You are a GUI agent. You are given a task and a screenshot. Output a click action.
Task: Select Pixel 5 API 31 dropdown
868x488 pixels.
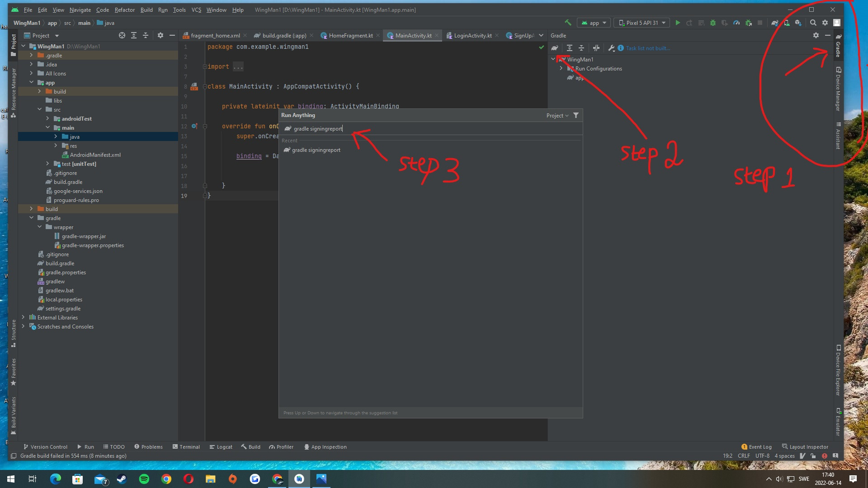[642, 23]
